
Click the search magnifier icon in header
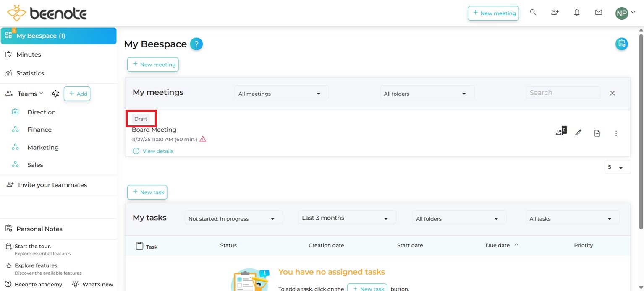coord(533,13)
